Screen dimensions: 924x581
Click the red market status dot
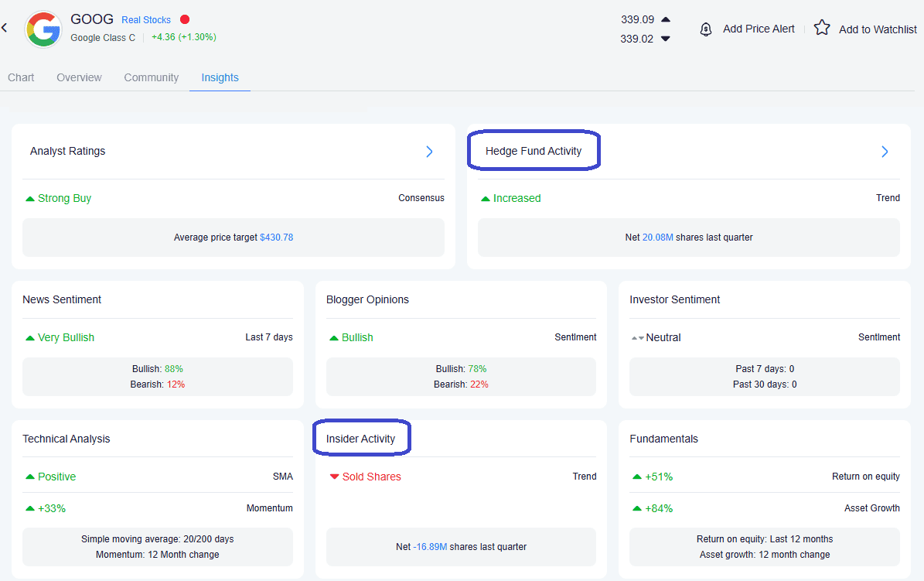coord(185,19)
